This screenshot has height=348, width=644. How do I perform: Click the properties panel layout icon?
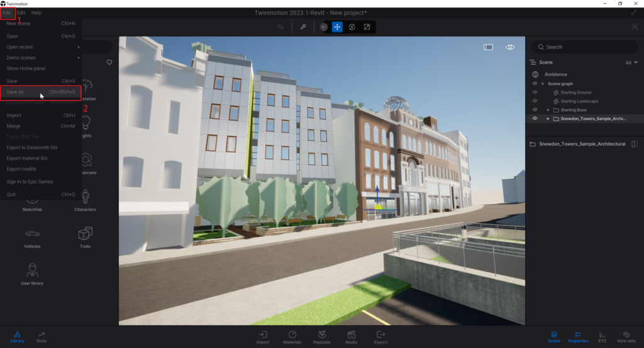coord(635,144)
